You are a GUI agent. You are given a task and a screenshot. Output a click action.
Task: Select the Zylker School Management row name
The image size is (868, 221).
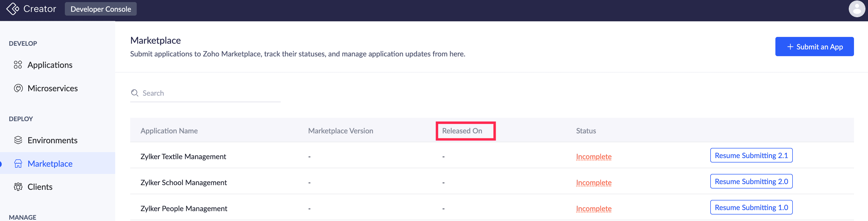click(184, 183)
